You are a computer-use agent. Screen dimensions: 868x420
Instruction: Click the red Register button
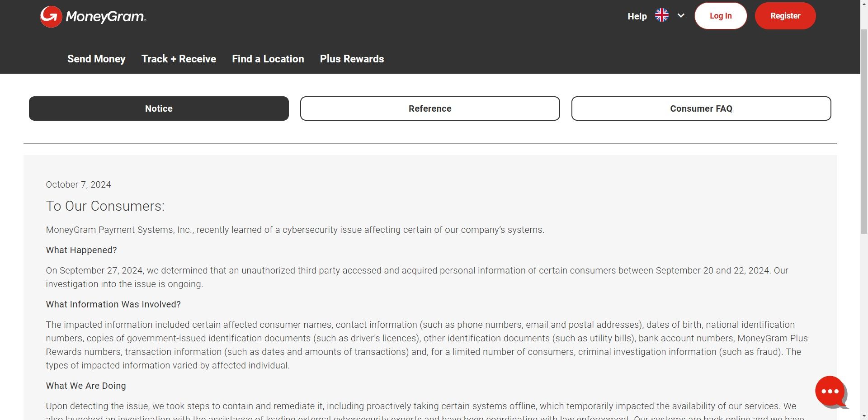[785, 16]
